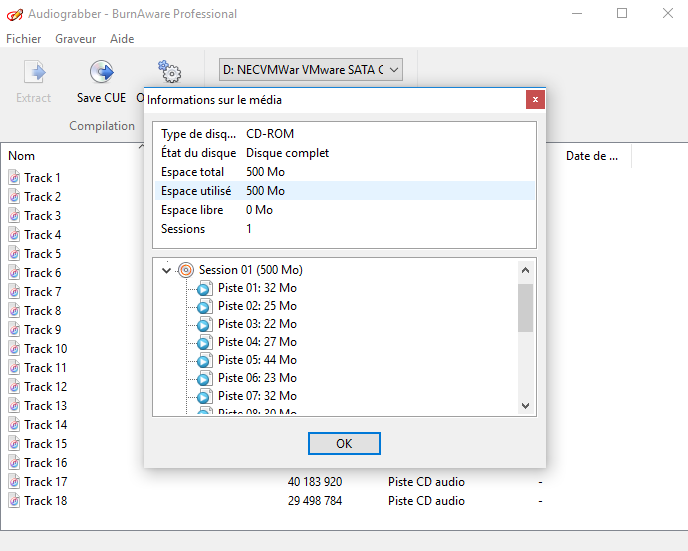Click the Piste 05 track icon
Viewport: 688px width, 551px height.
[204, 361]
